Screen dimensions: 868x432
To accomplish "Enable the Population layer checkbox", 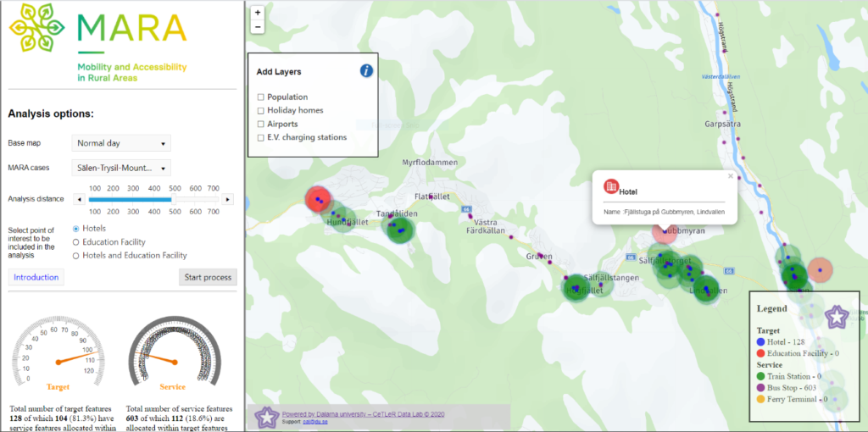I will 261,97.
